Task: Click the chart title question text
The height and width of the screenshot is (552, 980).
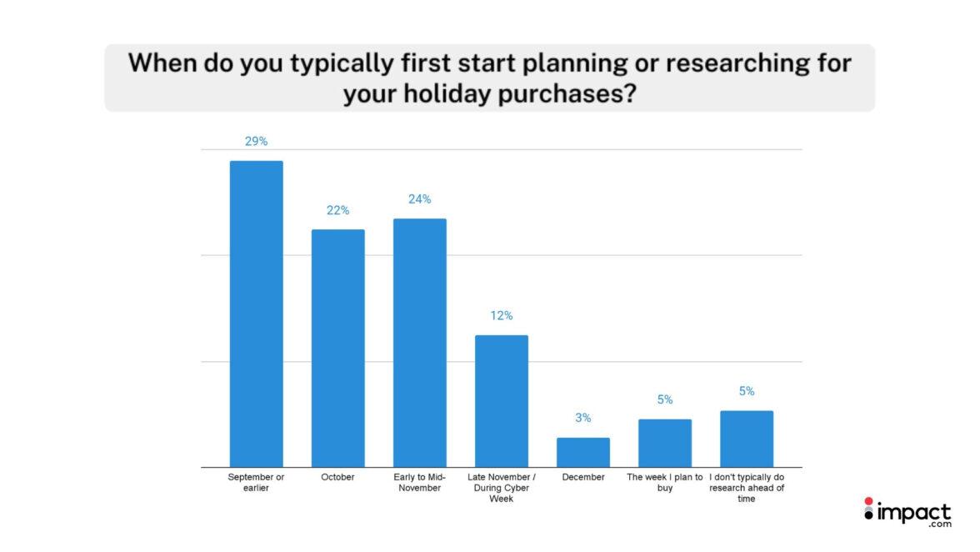Action: pos(489,78)
